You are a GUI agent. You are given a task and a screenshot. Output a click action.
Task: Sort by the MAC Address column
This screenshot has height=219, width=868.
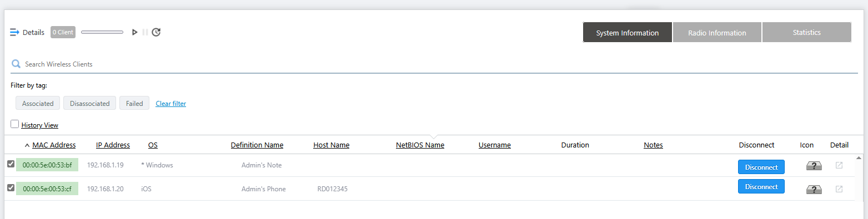[x=54, y=145]
